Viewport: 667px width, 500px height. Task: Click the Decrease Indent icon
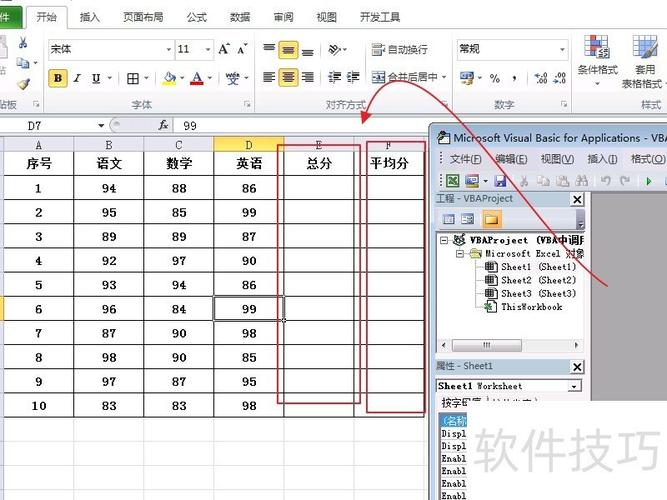[334, 77]
